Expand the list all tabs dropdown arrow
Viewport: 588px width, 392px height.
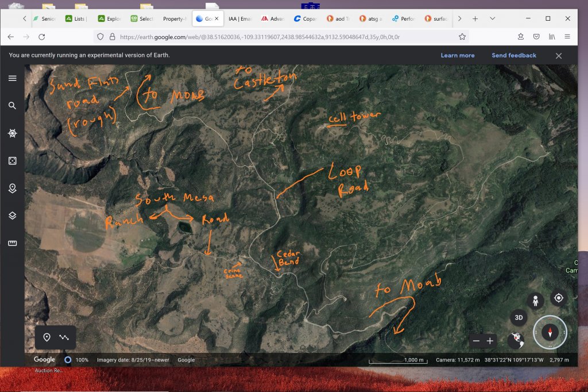tap(492, 18)
